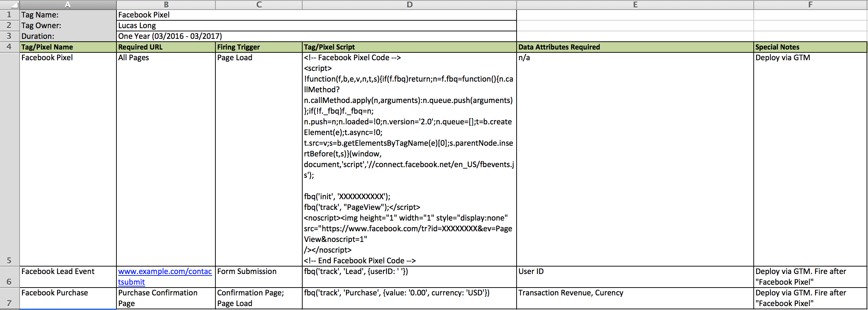Select 'Facebook Pixel' cell in row 5

pos(68,159)
